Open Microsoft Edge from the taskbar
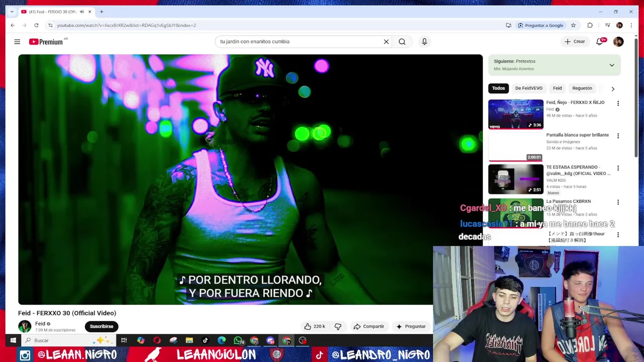The height and width of the screenshot is (362, 644). click(x=221, y=340)
